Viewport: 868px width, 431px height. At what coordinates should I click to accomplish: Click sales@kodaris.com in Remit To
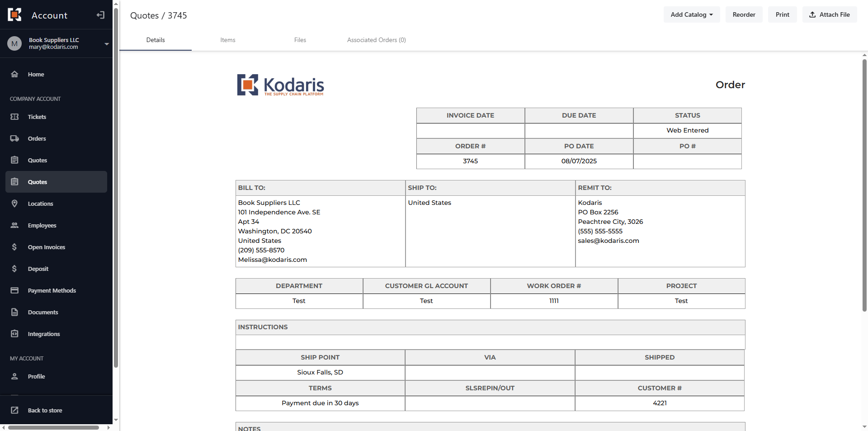(609, 241)
